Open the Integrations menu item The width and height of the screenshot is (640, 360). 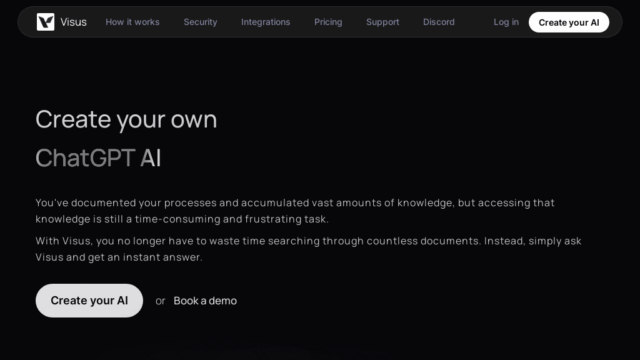coord(266,22)
